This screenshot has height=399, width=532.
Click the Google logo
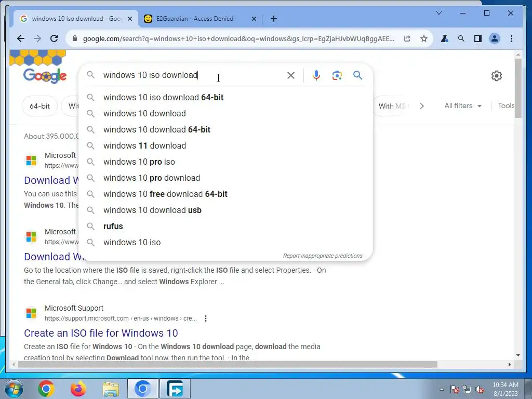point(45,76)
